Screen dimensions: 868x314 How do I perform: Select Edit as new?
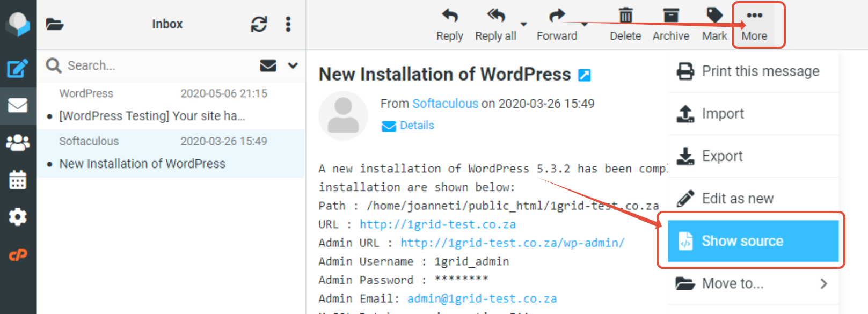753,198
